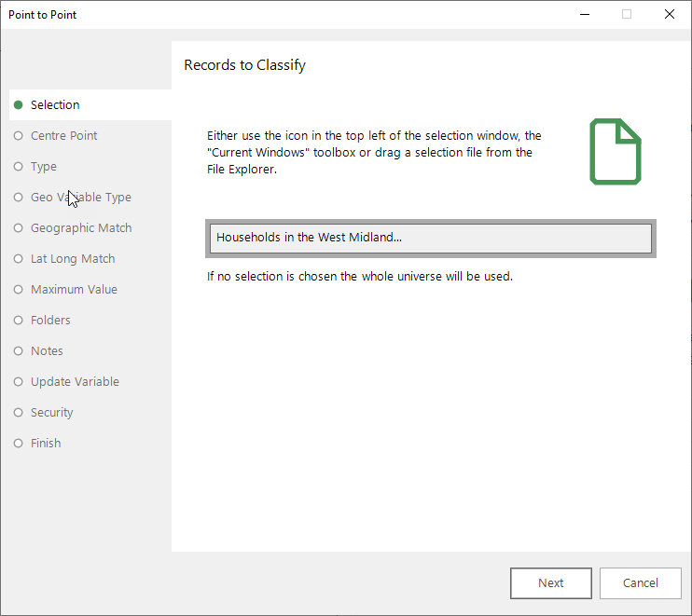Minimize the Point to Point dialog
The width and height of the screenshot is (692, 616).
pyautogui.click(x=585, y=15)
